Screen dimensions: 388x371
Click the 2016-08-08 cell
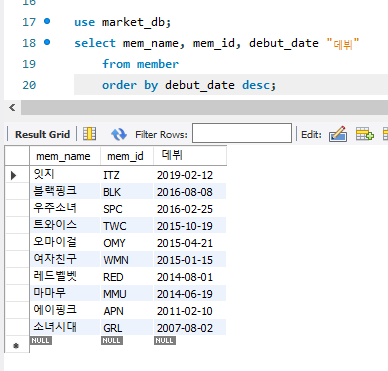point(190,192)
